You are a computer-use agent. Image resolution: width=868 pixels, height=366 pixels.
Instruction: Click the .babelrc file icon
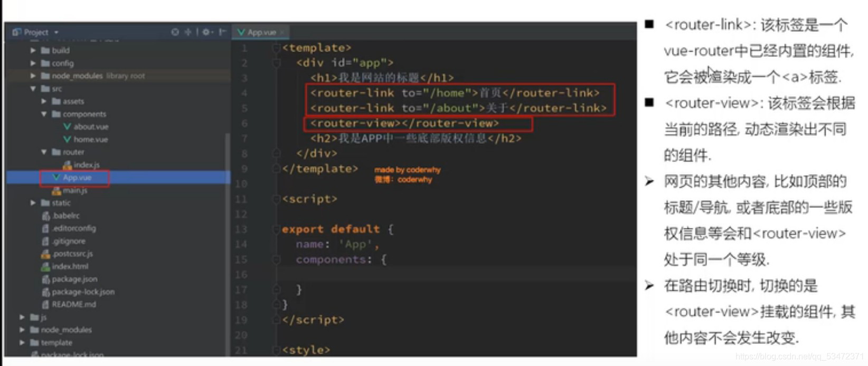[x=46, y=216]
